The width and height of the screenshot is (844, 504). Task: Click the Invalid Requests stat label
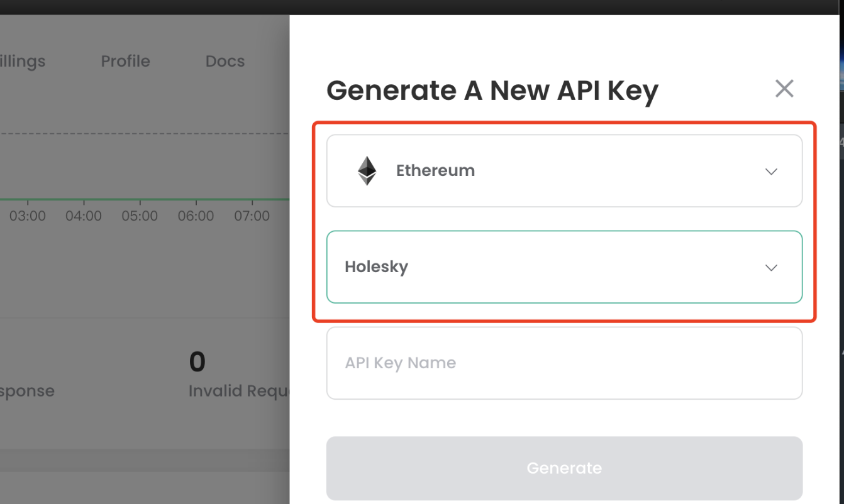point(238,391)
